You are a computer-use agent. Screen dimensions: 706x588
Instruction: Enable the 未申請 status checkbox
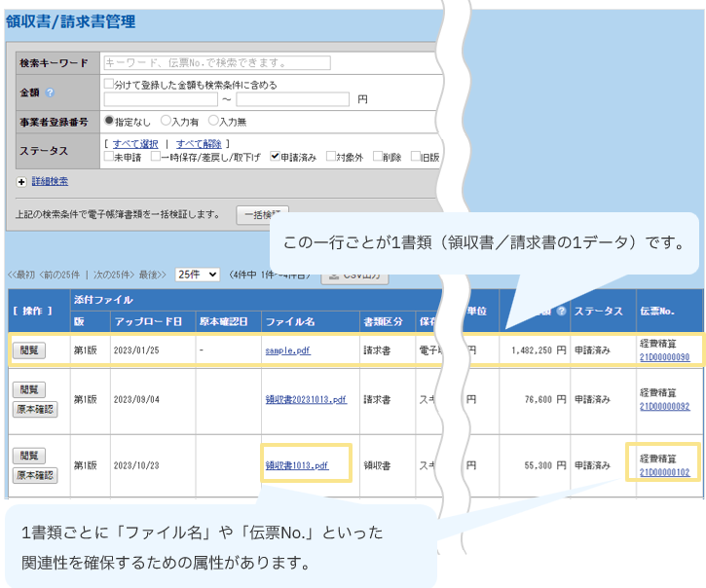click(109, 156)
